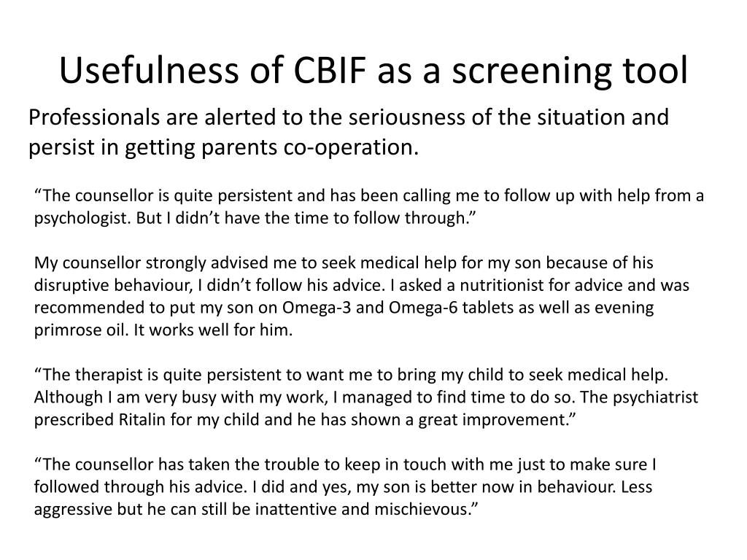Click the line starting "The counsellor has taken the trouble"

click(346, 464)
